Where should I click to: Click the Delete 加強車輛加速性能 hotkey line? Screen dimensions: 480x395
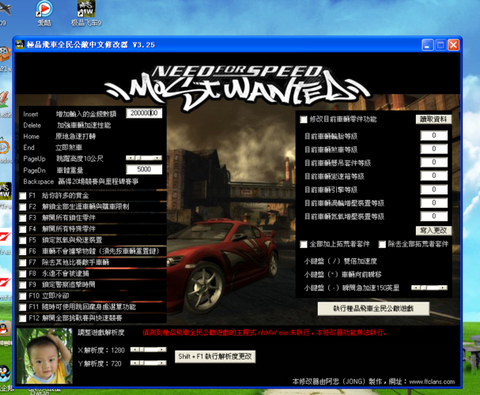[x=67, y=125]
